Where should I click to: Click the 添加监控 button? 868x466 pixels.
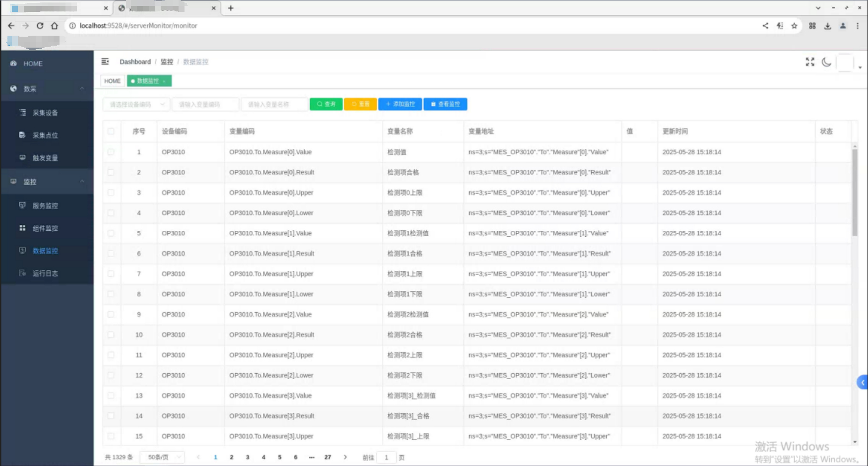400,104
